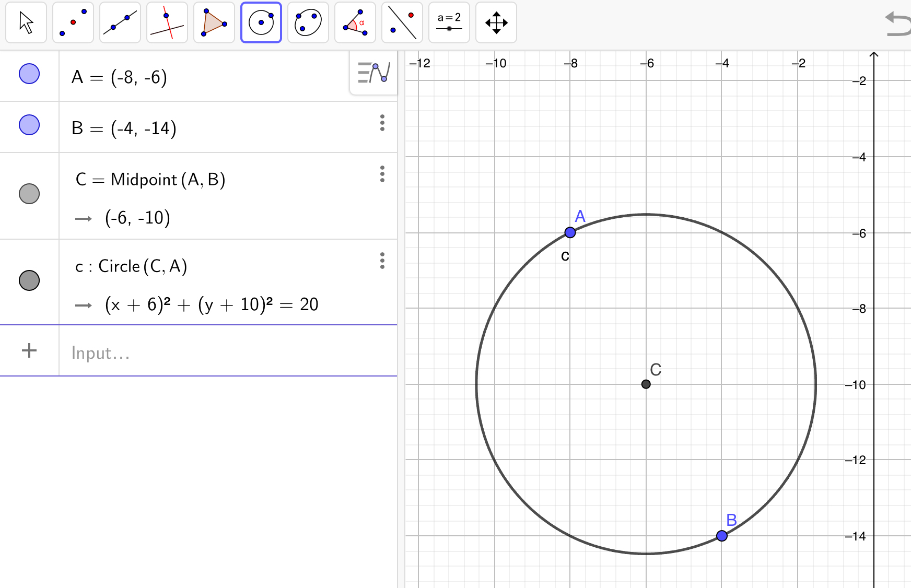This screenshot has height=588, width=911.
Task: Click the Undo arrow
Action: click(x=897, y=25)
